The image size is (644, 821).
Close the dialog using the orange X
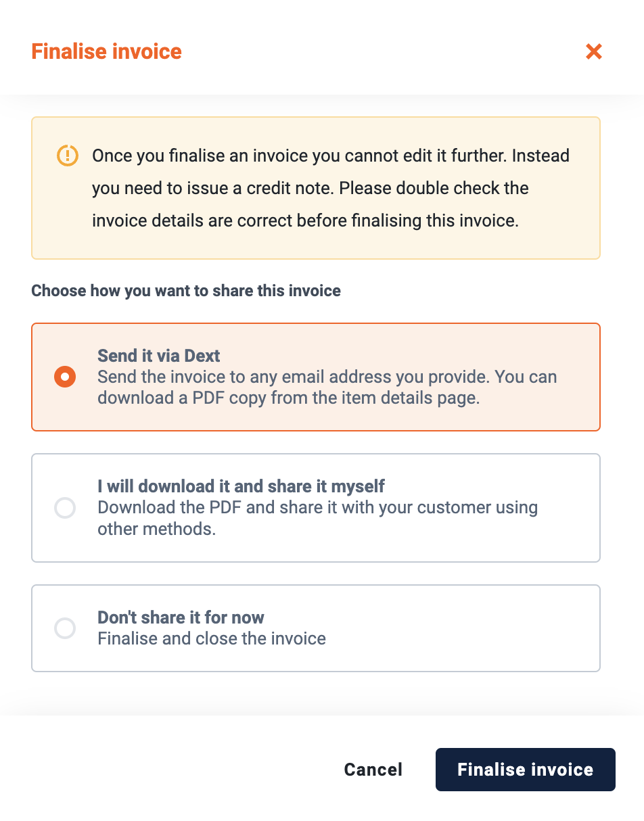(593, 51)
